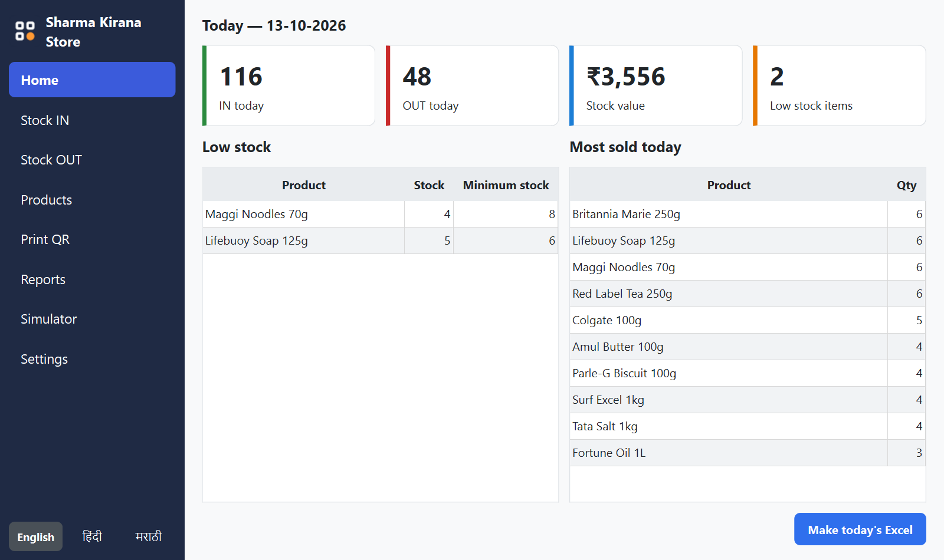Select Colgate 100g row
The image size is (944, 560).
748,320
